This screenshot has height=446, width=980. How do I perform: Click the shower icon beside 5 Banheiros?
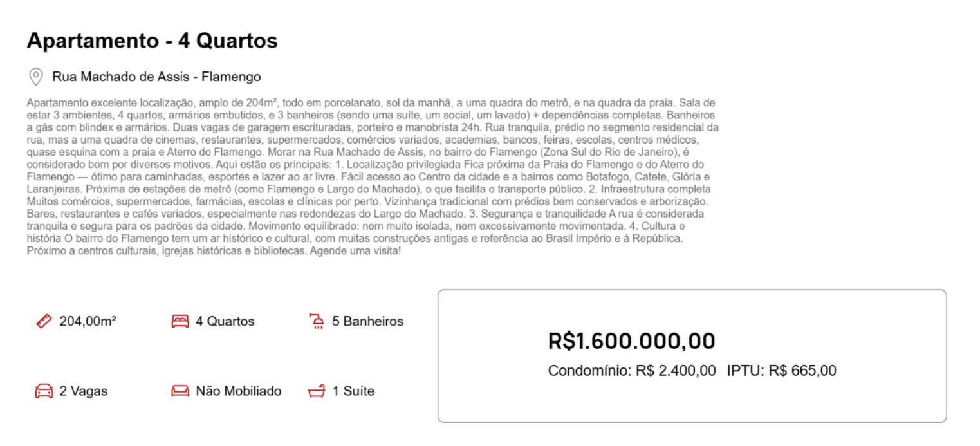tap(317, 321)
